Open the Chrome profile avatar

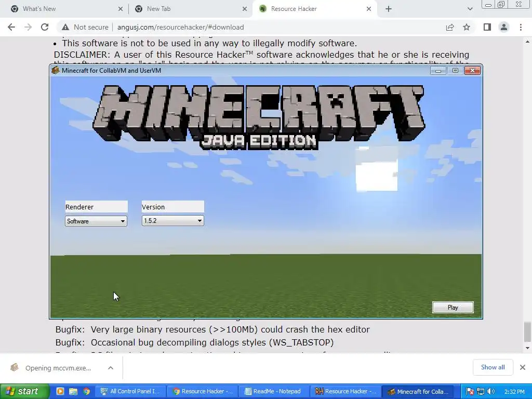504,27
